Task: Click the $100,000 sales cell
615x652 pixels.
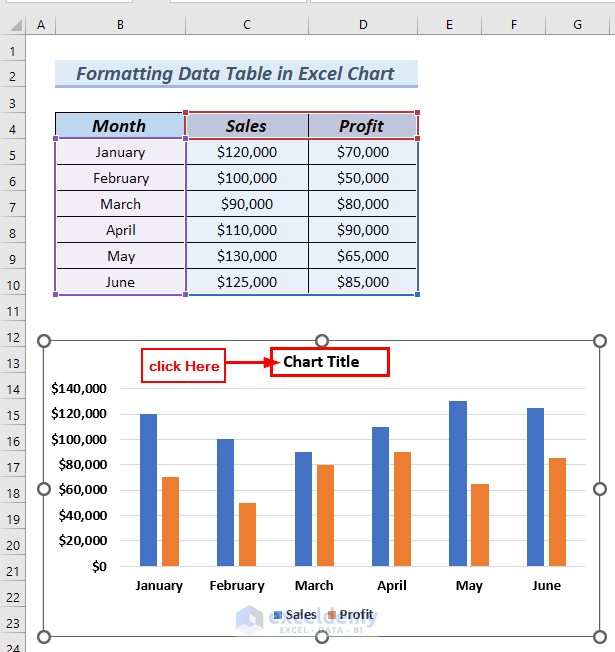Action: 247,178
